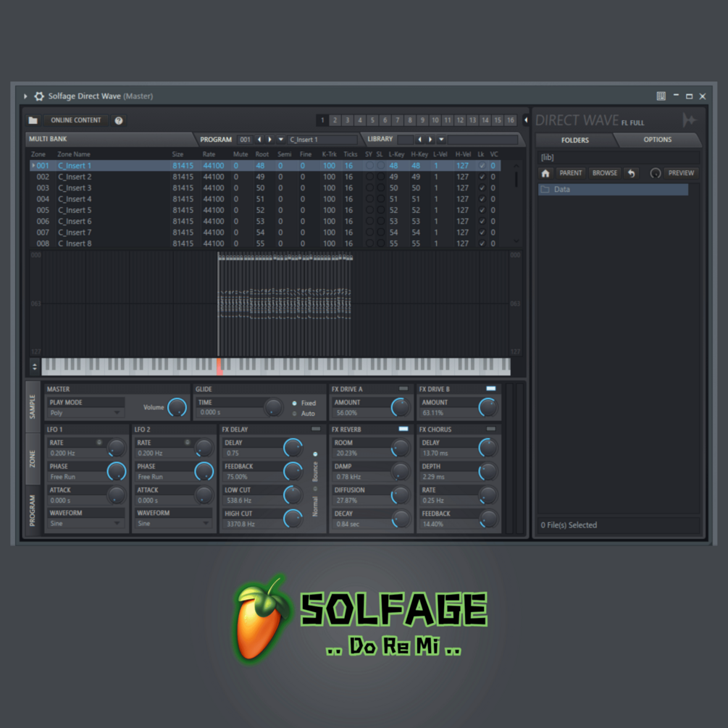This screenshot has width=728, height=728.
Task: Click the Parent button
Action: 571,173
